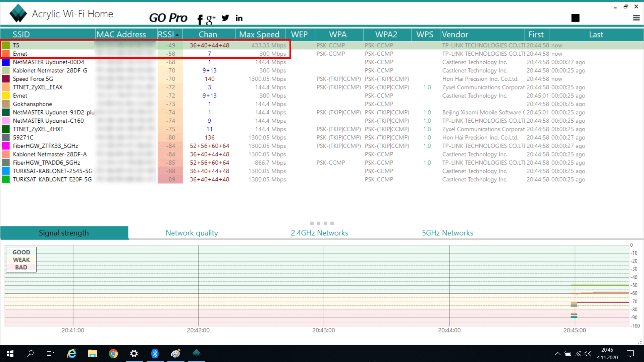Select the Speed Force 5G network row

click(x=33, y=79)
